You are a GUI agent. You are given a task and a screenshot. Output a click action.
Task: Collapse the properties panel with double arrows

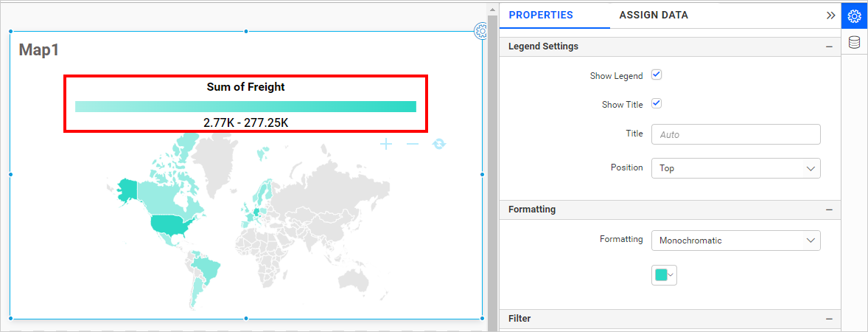click(x=830, y=15)
